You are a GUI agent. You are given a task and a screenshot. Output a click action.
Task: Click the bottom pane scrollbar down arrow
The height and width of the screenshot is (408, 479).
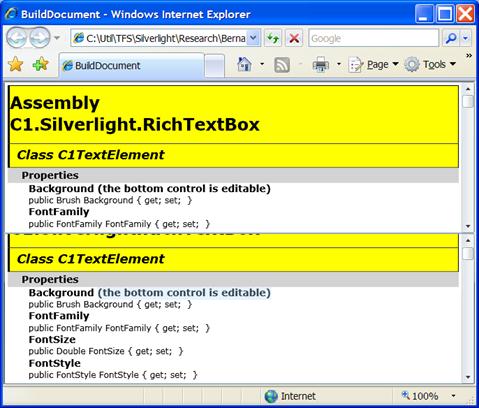[x=468, y=377]
